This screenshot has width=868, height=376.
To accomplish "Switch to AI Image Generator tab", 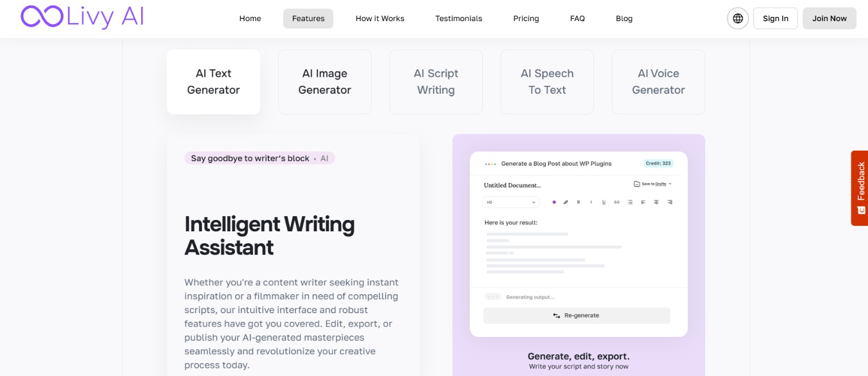I will pyautogui.click(x=324, y=82).
